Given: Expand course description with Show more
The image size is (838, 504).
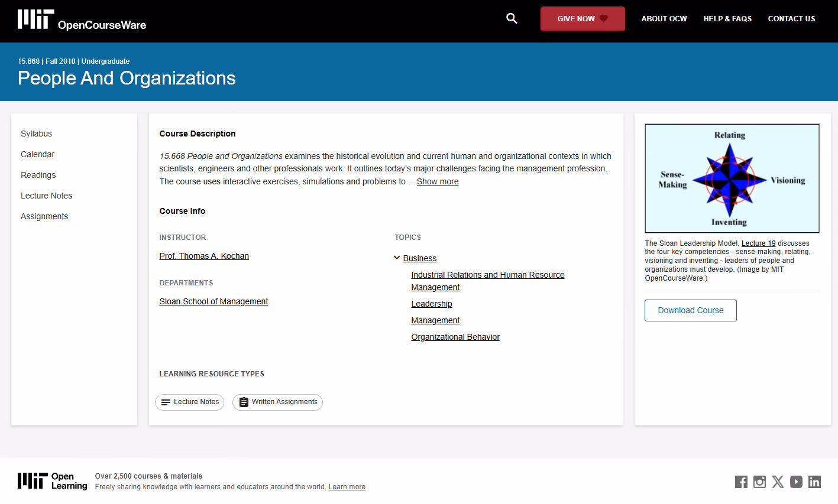Looking at the screenshot, I should pos(438,181).
